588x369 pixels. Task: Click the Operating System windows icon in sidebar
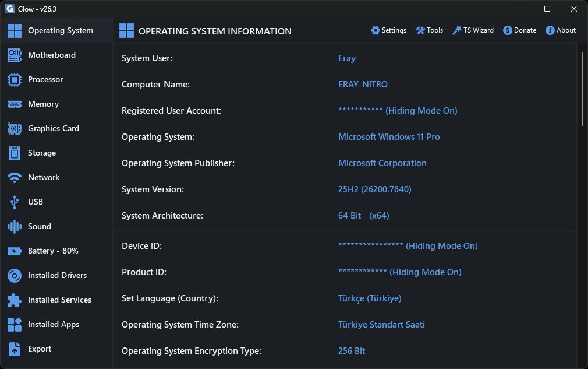pos(14,31)
